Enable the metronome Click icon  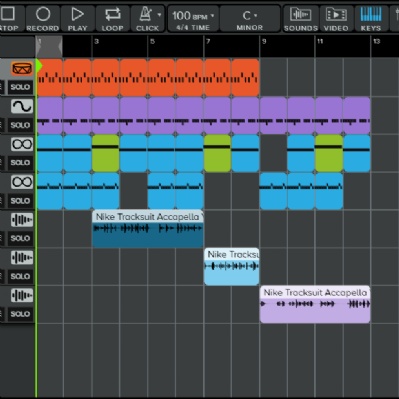tap(145, 15)
